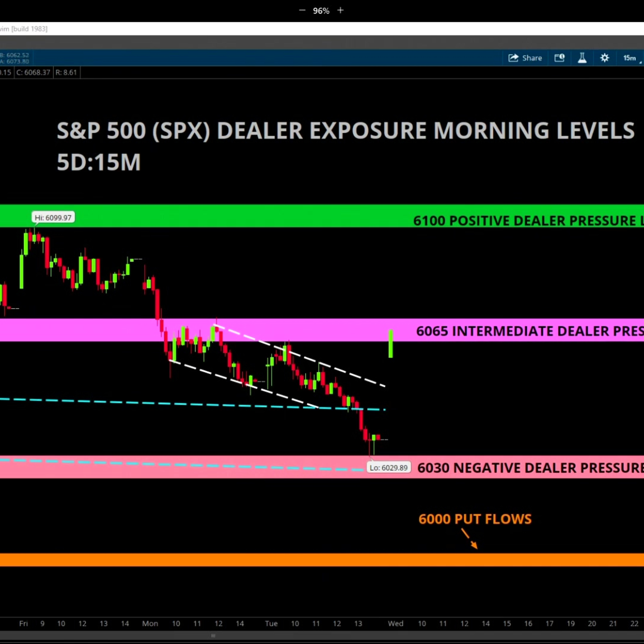Open the chart alert window icon
644x644 pixels.
pos(559,58)
